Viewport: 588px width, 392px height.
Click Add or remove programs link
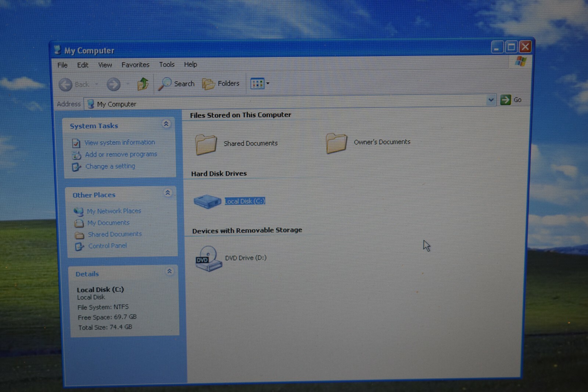(121, 154)
